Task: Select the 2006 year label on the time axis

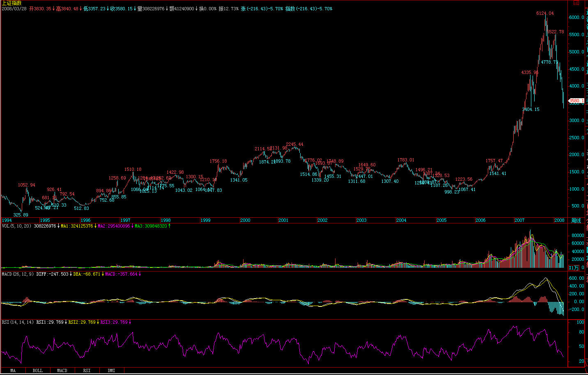Action: (x=480, y=221)
